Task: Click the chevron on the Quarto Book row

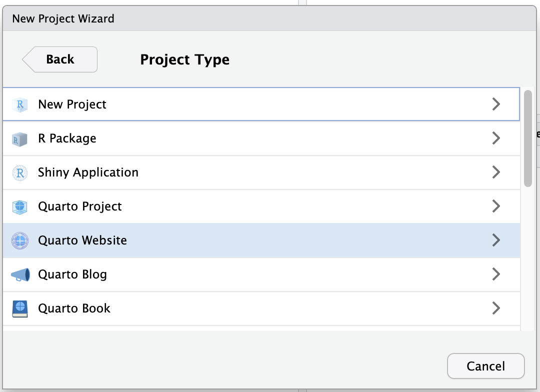Action: [495, 308]
